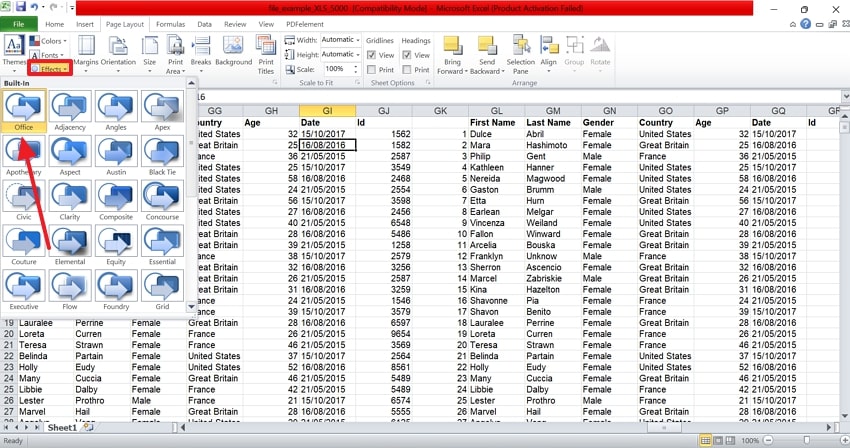
Task: Open the theme Fonts dropdown
Action: (x=48, y=55)
